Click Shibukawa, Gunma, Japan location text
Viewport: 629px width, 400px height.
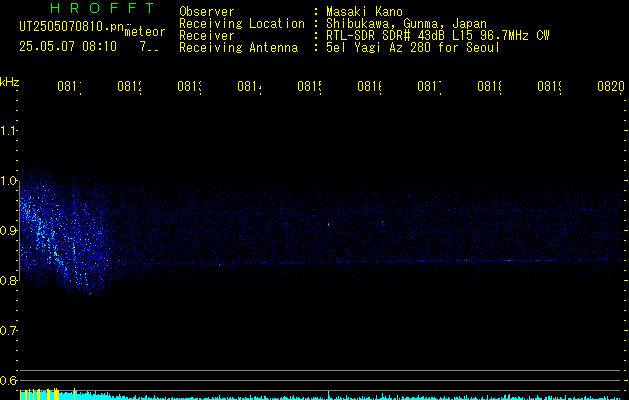coord(406,24)
